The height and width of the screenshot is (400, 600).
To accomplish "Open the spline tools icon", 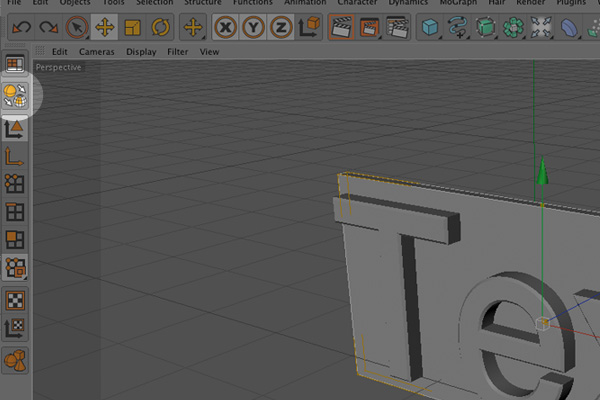I will (x=458, y=28).
